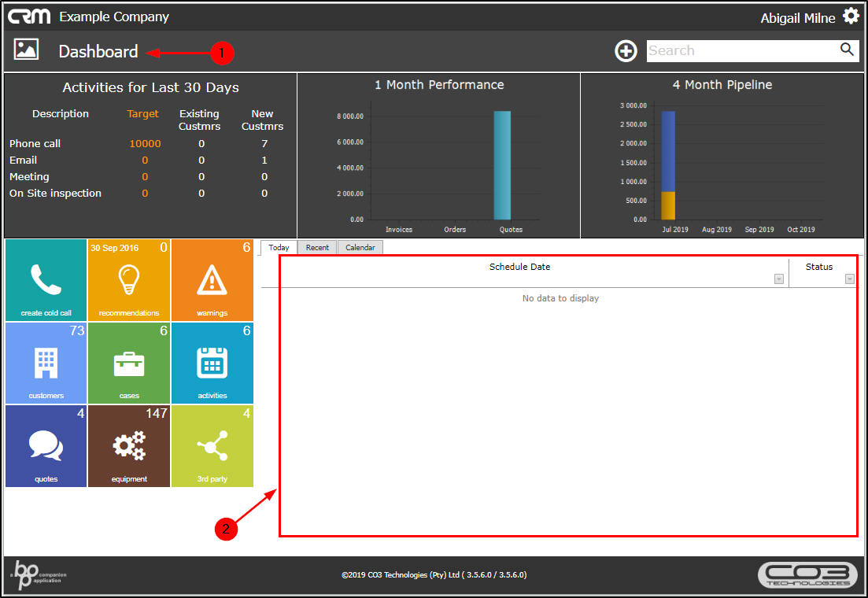868x598 pixels.
Task: Click the Meeting row label
Action: (x=29, y=177)
